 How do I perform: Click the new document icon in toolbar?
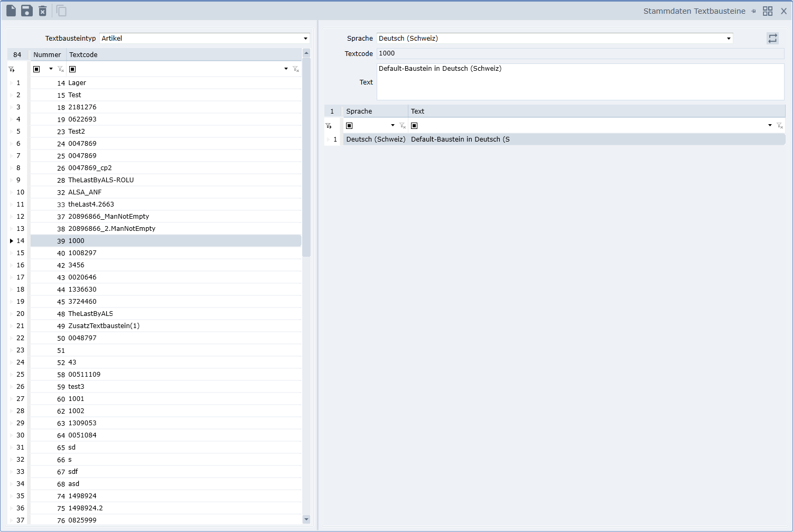(11, 11)
